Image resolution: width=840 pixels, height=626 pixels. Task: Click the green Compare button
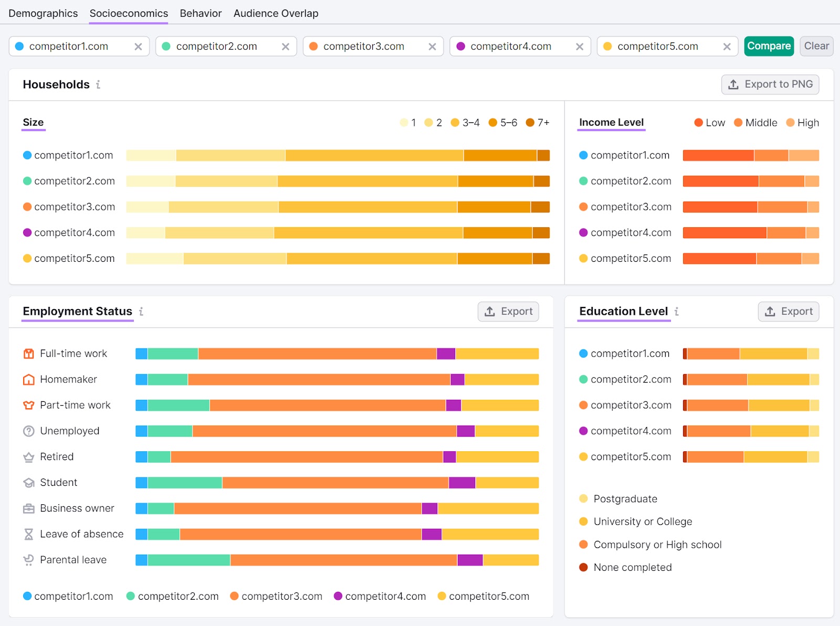pyautogui.click(x=769, y=46)
